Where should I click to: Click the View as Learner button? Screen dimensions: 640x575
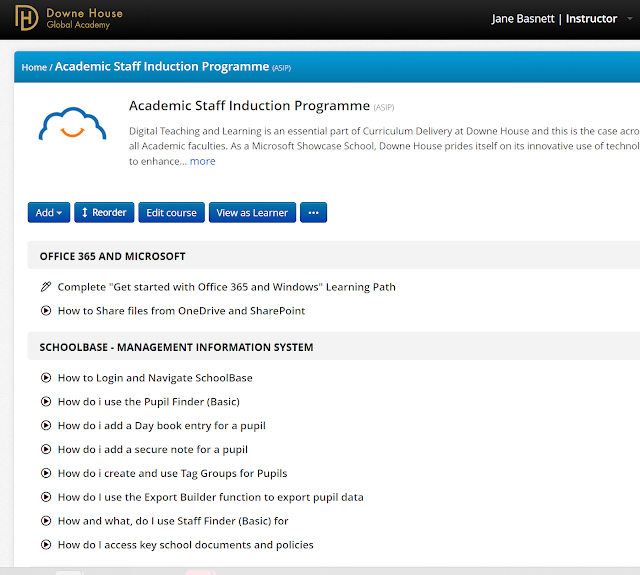point(252,213)
